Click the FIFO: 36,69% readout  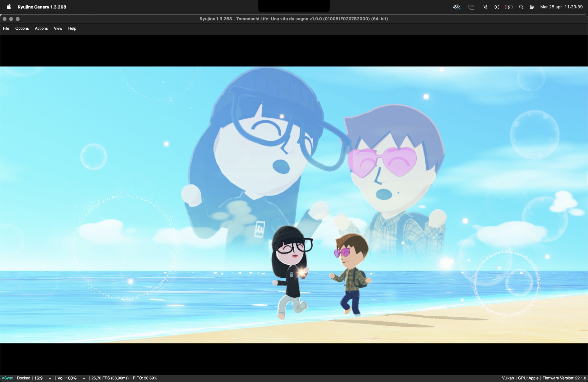(x=145, y=378)
